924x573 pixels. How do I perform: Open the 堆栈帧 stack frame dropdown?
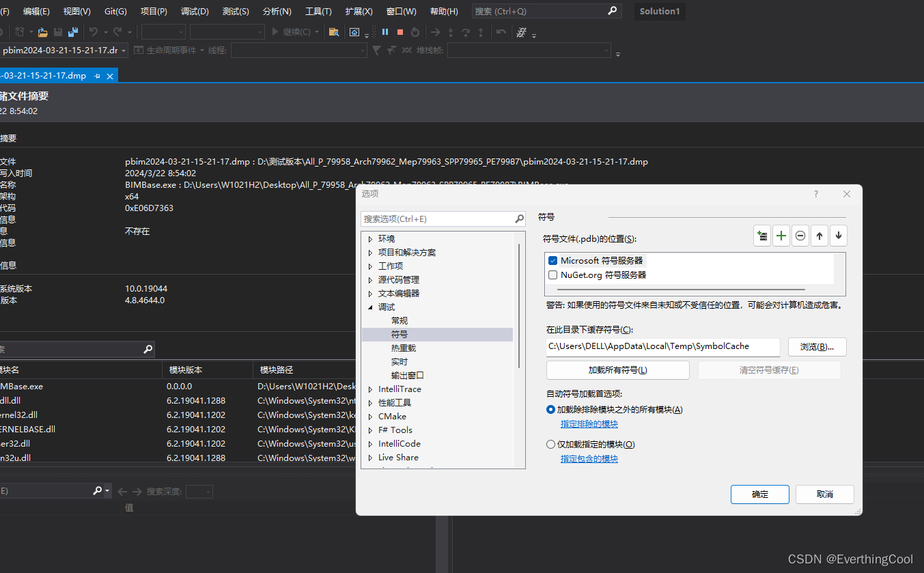[529, 51]
